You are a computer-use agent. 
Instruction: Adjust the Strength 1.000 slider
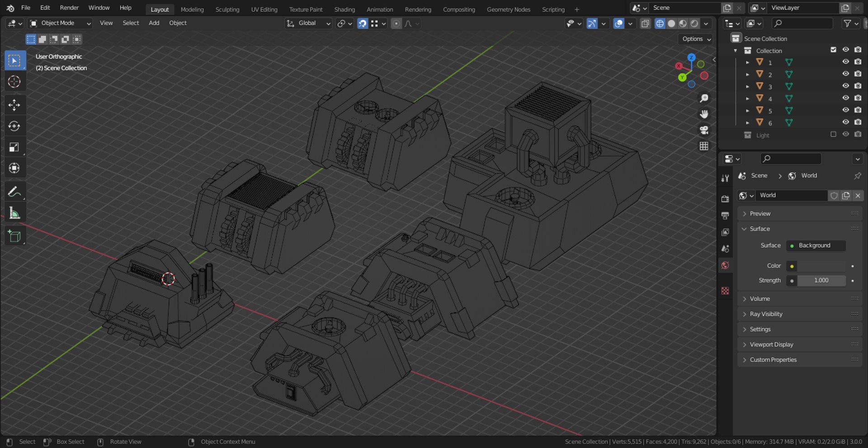tap(821, 281)
